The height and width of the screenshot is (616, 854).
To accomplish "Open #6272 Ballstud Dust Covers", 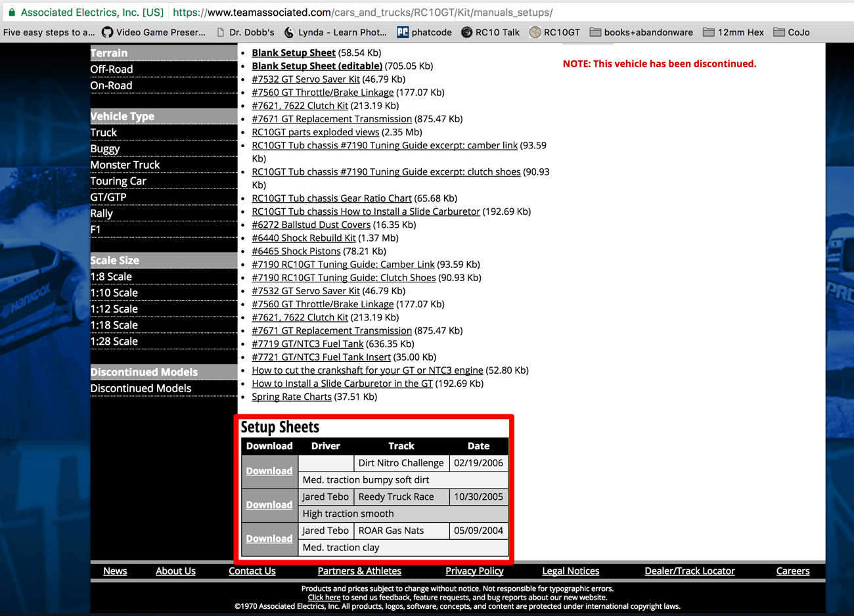I will click(x=311, y=225).
